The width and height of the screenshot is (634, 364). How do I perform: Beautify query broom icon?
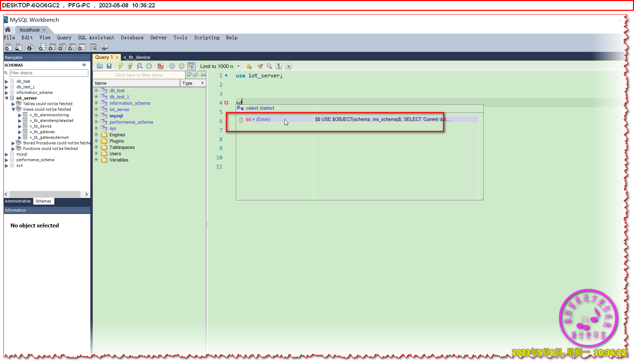pyautogui.click(x=260, y=66)
